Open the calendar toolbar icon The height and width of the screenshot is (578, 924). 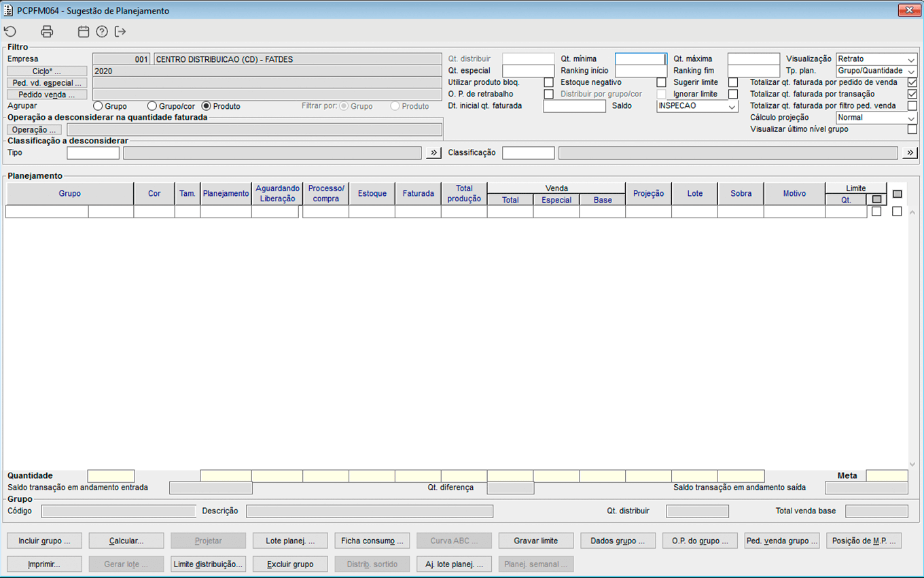pos(84,31)
